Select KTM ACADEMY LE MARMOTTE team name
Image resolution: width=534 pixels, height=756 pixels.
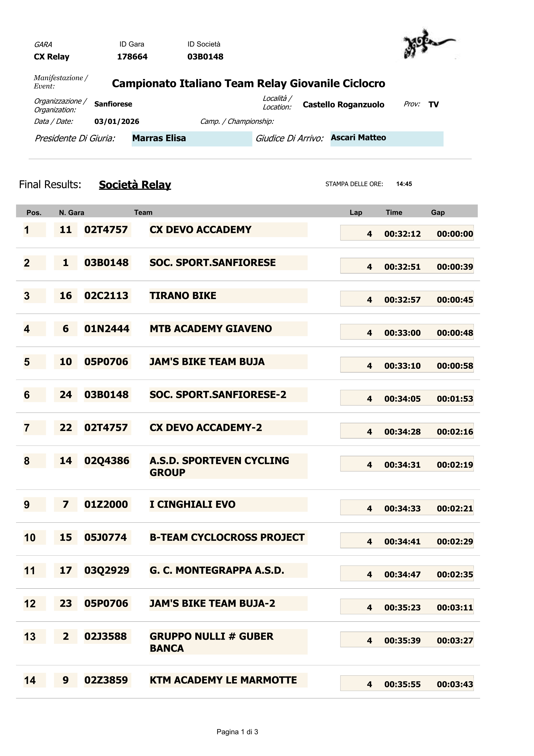click(x=223, y=680)
